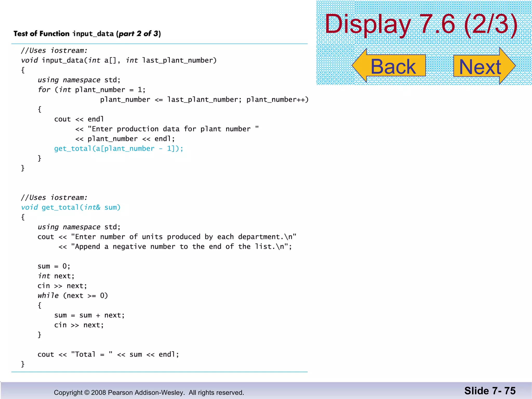This screenshot has width=532, height=399.
Task: Click the blue declaration 'void get_total(int& sum)'
Action: pyautogui.click(x=71, y=207)
